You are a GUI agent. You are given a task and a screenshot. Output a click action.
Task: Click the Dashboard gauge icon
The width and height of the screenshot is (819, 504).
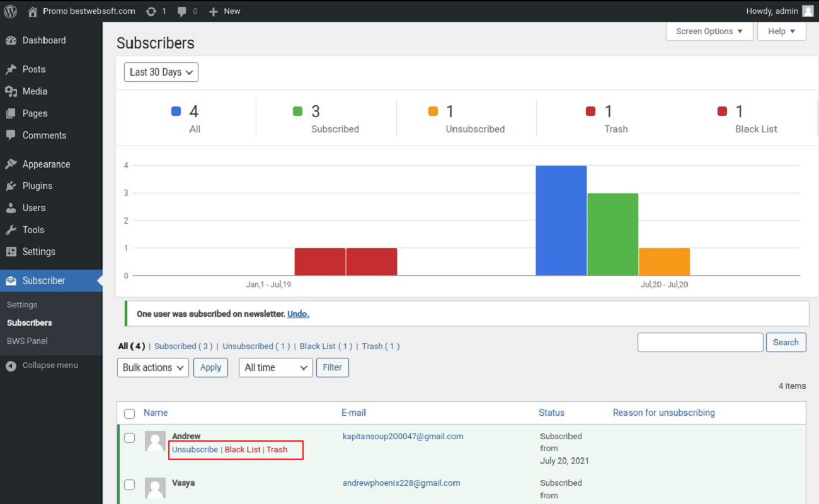coord(11,40)
